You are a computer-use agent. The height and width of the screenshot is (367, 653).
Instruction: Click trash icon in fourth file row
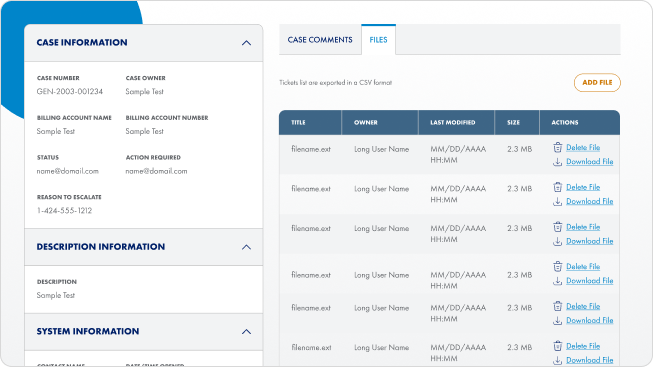click(558, 267)
